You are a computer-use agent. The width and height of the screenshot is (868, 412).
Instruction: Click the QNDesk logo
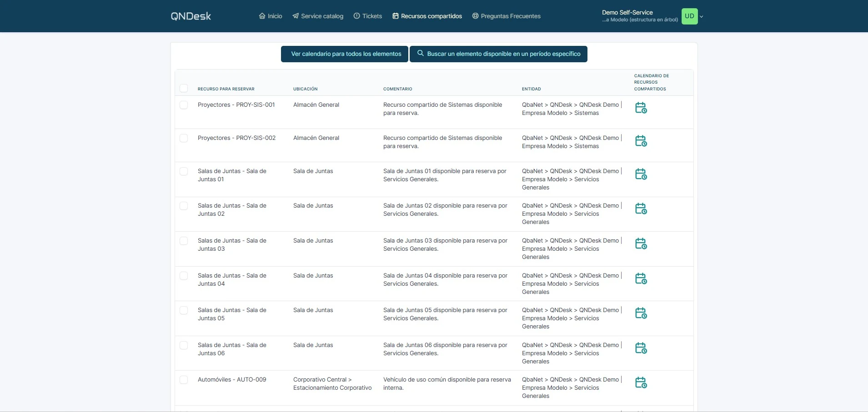[191, 16]
